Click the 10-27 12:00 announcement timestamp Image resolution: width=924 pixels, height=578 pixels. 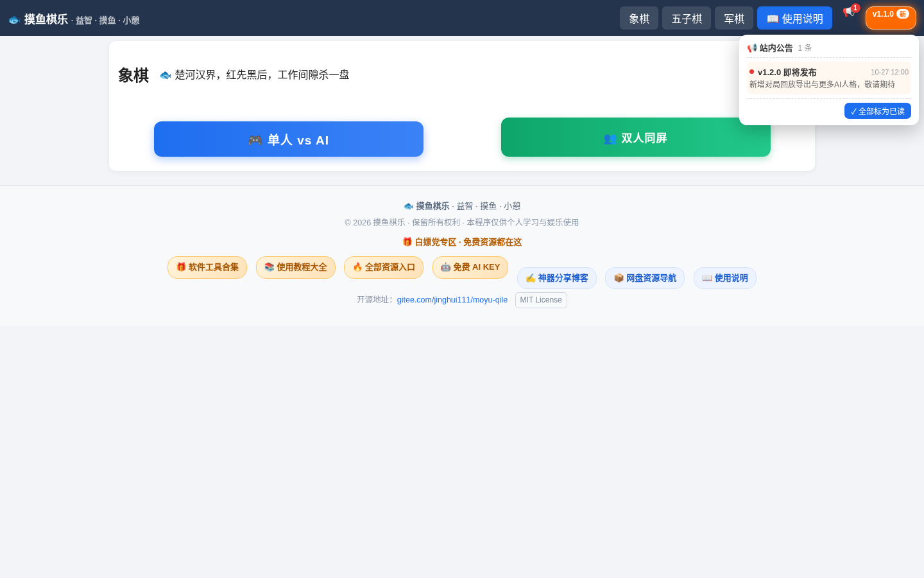[x=889, y=72]
